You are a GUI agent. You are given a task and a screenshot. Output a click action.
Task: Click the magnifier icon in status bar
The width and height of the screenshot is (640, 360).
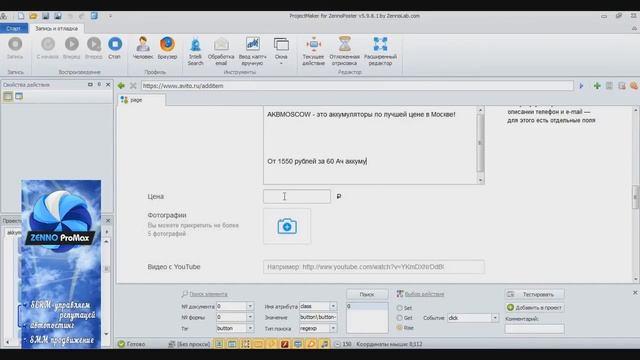click(x=311, y=344)
